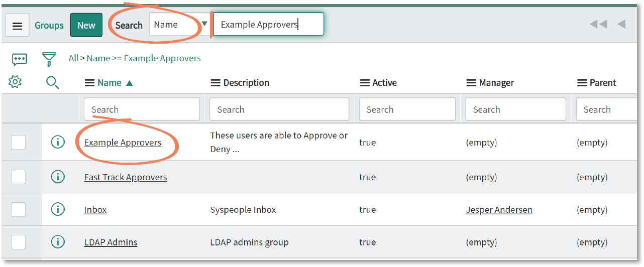Preview the Example Approvers record info icon

pyautogui.click(x=58, y=143)
